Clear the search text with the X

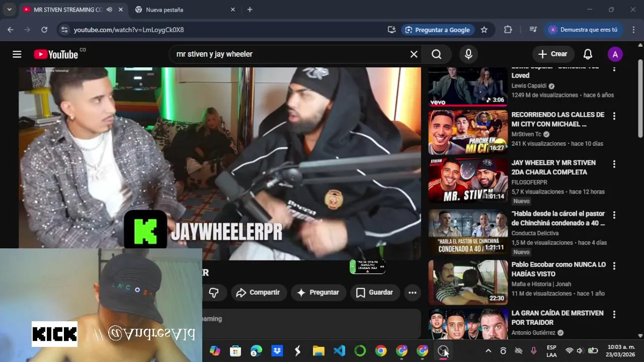[414, 54]
